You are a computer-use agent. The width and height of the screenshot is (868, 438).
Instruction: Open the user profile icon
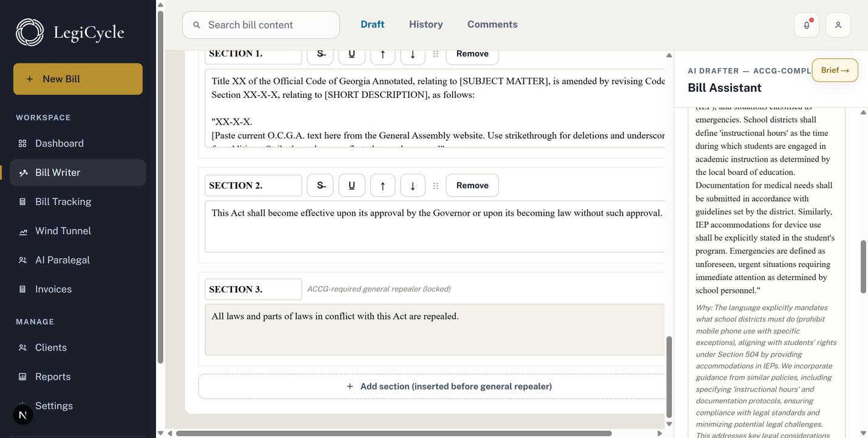pyautogui.click(x=838, y=25)
